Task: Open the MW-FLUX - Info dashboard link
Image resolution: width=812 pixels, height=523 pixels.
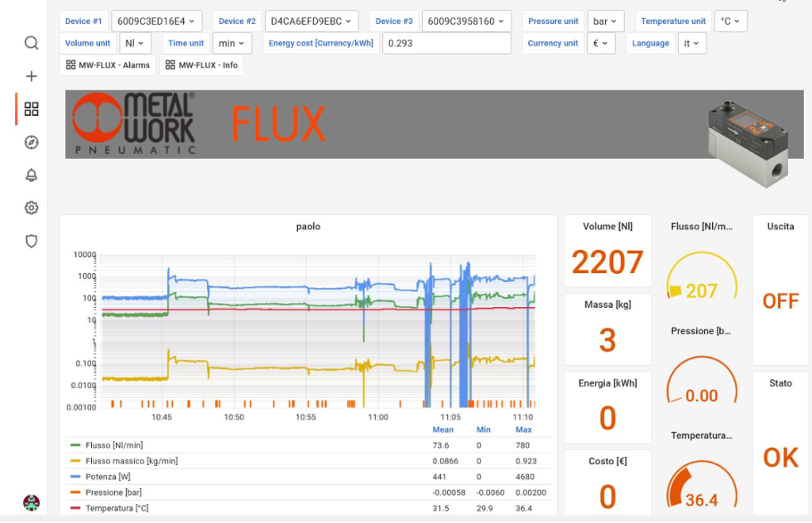Action: (201, 65)
